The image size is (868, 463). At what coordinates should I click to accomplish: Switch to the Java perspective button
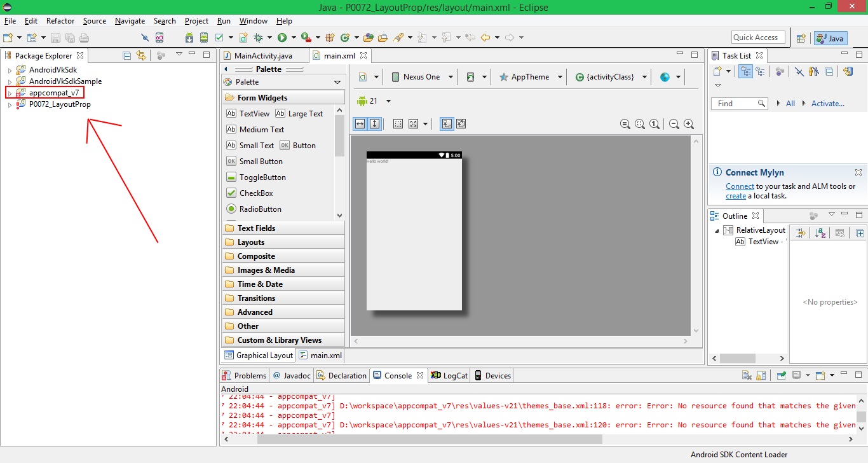coord(831,38)
